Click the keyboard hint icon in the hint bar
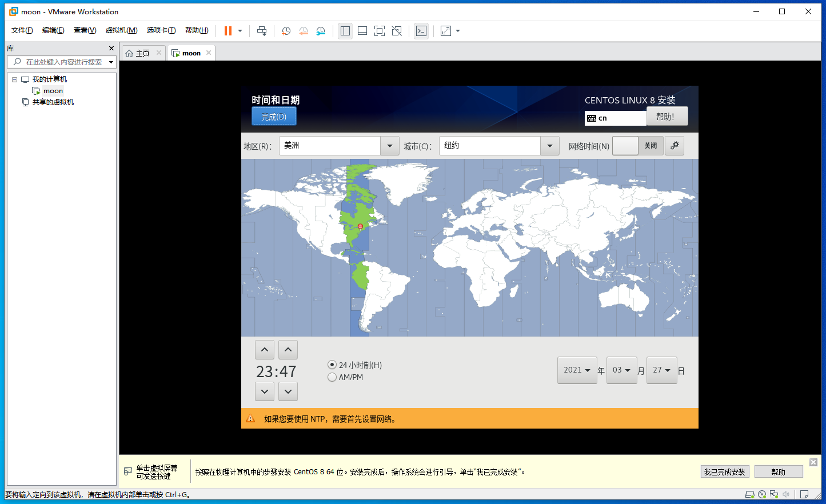The image size is (826, 504). tap(128, 471)
